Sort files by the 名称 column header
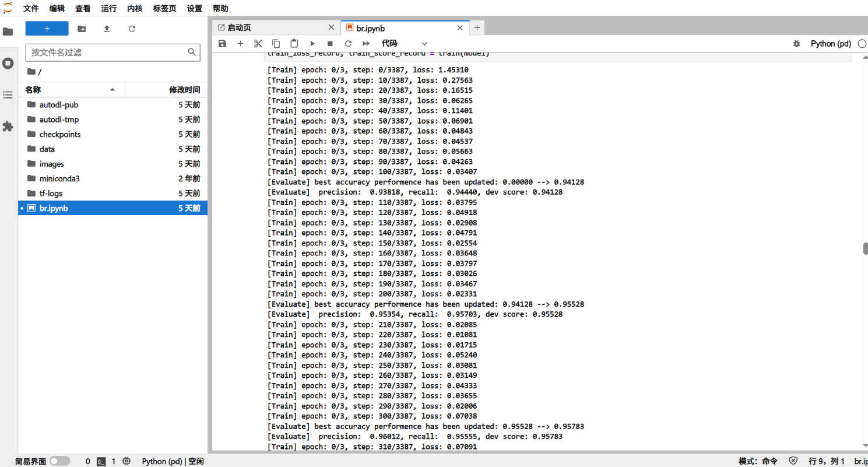This screenshot has width=868, height=467. pos(72,90)
